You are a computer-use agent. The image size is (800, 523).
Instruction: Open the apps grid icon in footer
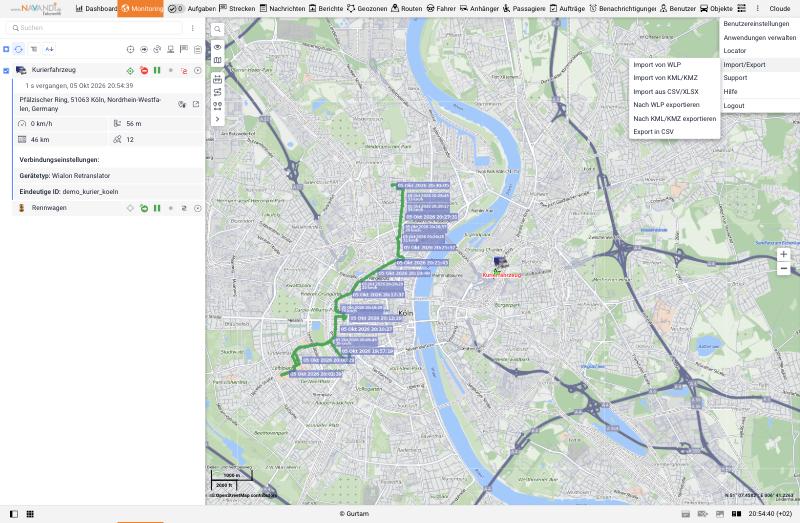click(x=30, y=514)
